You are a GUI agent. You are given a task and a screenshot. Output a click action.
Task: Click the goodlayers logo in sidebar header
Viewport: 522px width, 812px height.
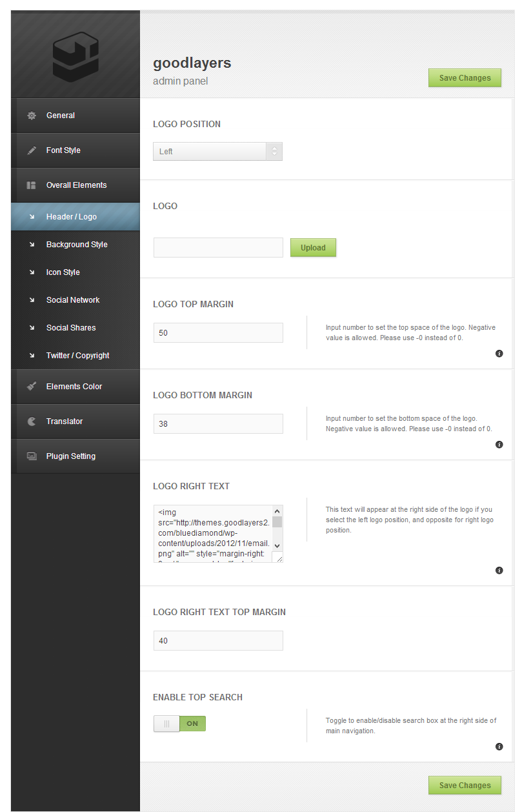coord(75,59)
